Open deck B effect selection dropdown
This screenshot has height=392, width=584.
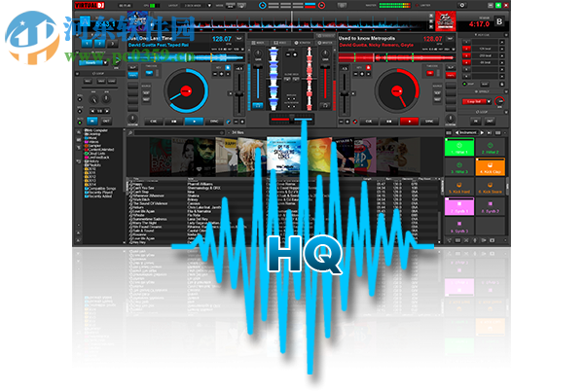tap(489, 101)
